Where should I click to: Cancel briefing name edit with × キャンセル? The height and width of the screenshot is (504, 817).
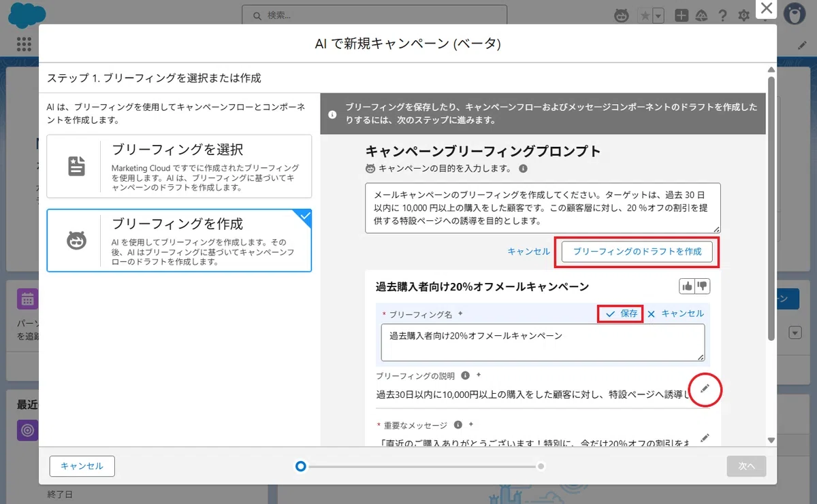[675, 314]
